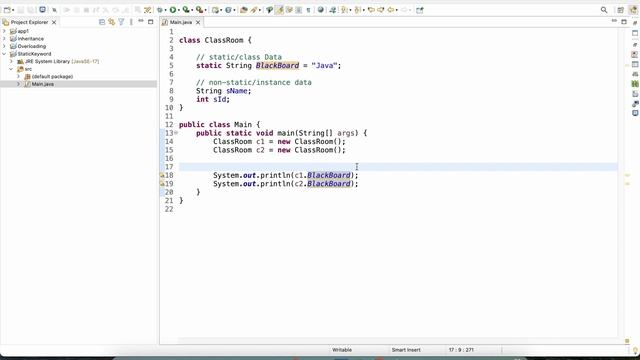Click the warning marker on line 18
This screenshot has height=360, width=640.
162,175
